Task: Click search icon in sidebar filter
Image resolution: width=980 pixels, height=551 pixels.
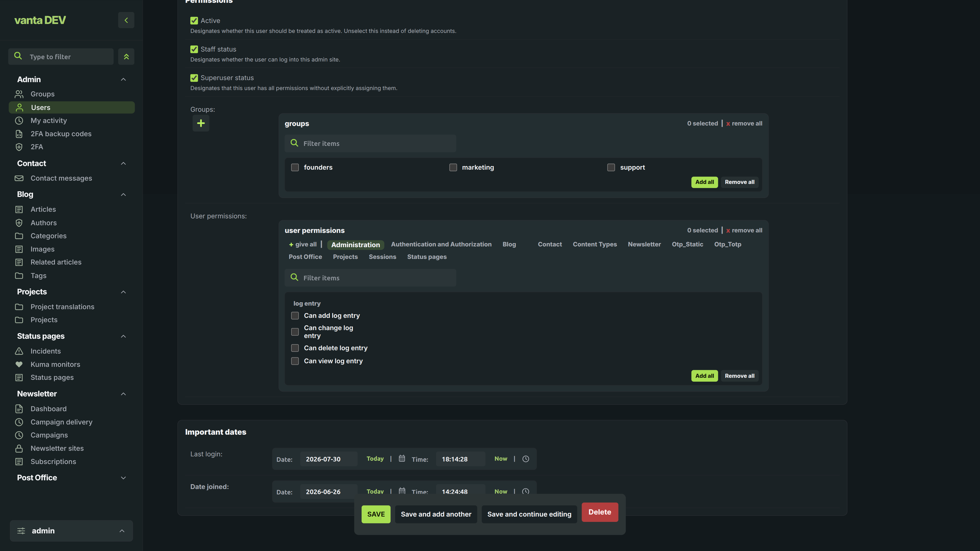Action: click(x=18, y=56)
